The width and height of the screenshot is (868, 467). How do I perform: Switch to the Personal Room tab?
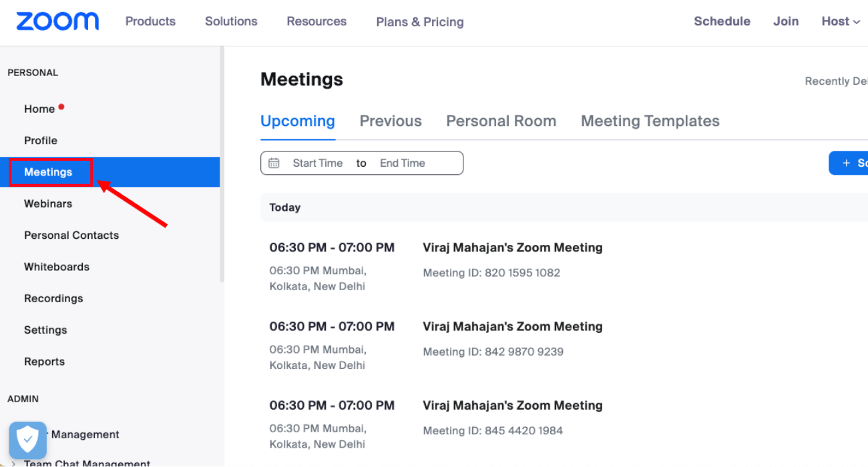tap(501, 121)
